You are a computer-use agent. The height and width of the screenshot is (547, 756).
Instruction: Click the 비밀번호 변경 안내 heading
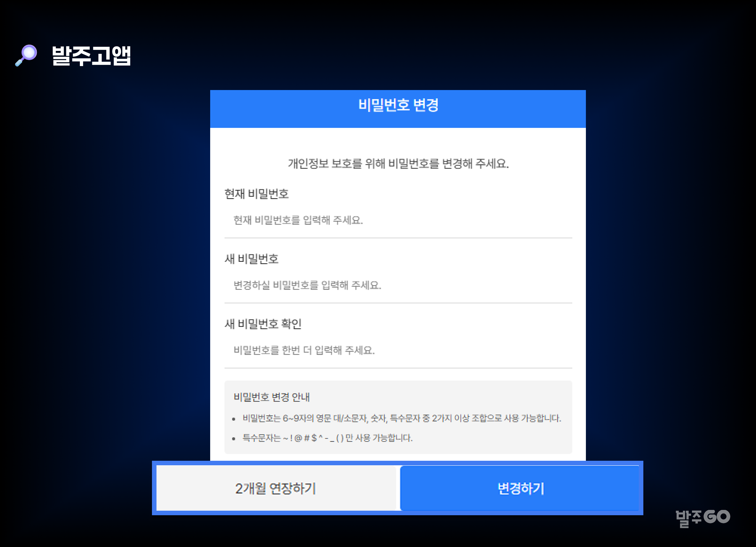pyautogui.click(x=272, y=397)
